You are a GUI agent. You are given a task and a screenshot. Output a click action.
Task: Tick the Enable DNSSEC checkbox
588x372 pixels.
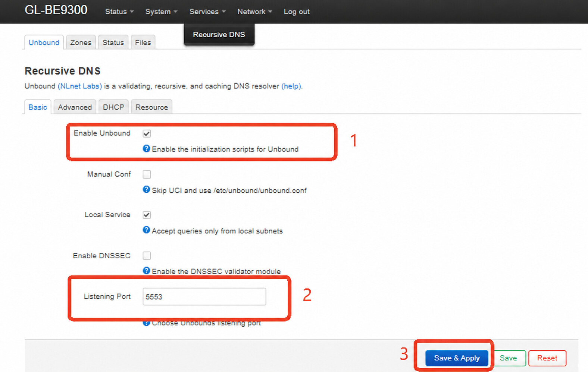(147, 255)
